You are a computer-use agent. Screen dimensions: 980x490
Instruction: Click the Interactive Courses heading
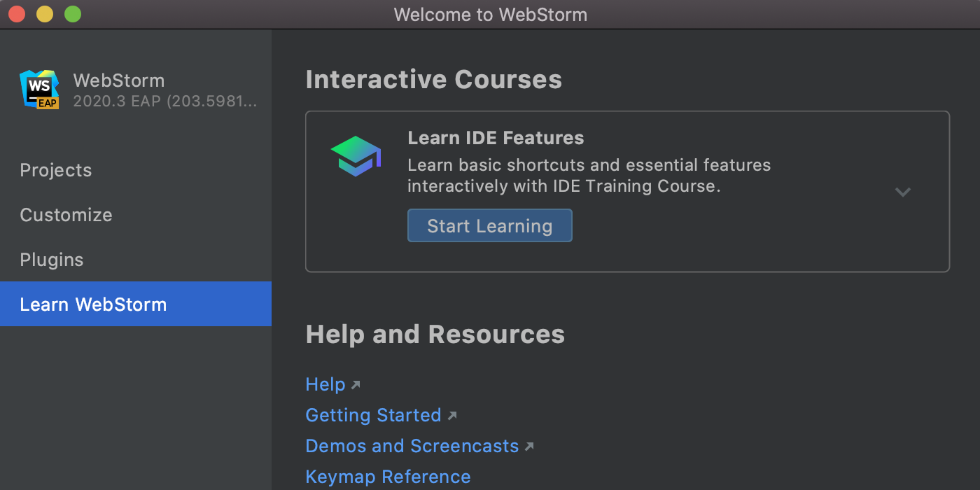pos(434,80)
